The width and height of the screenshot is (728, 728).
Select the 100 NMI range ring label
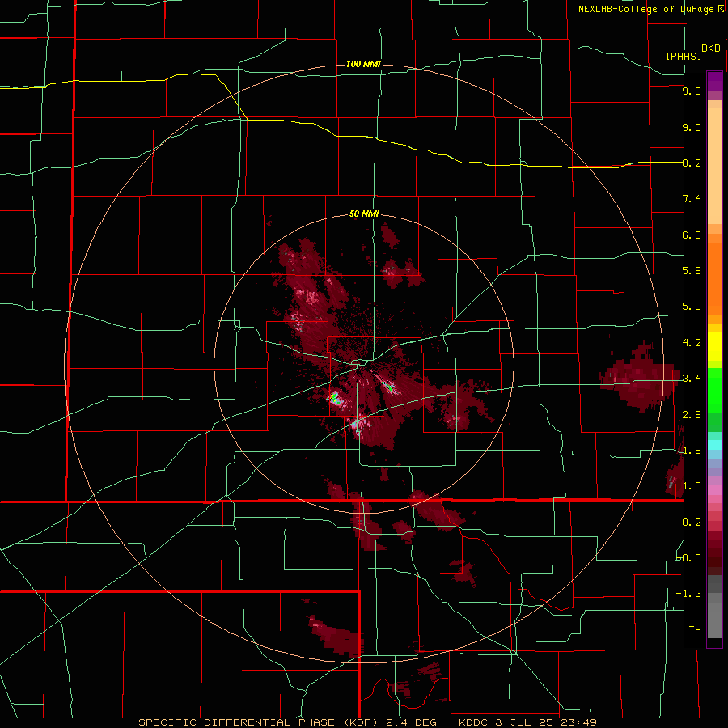click(363, 64)
